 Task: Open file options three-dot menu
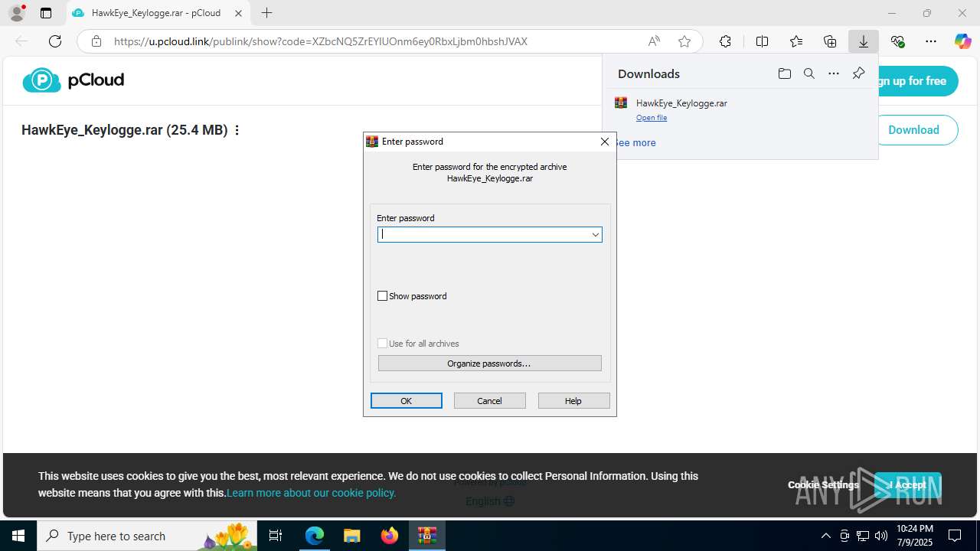[237, 130]
